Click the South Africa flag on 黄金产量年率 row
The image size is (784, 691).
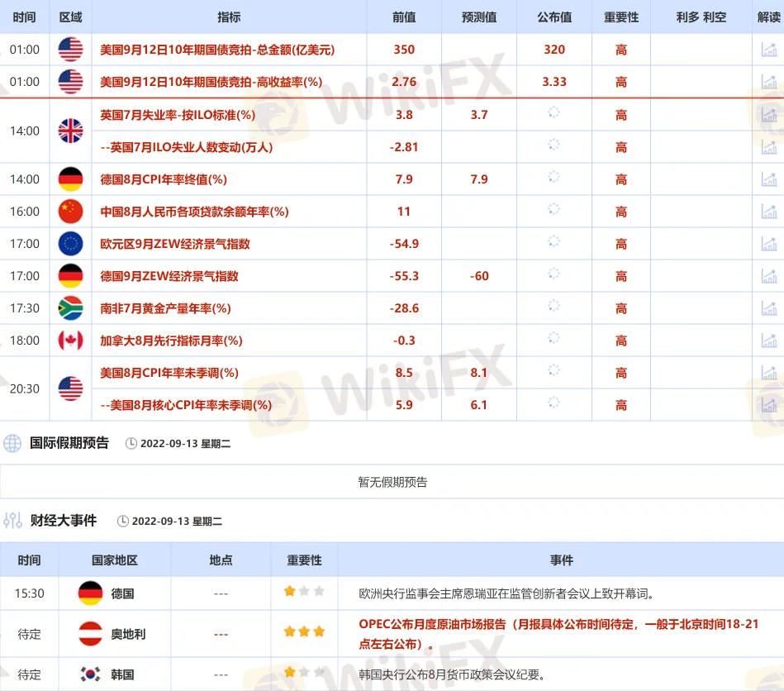point(71,307)
